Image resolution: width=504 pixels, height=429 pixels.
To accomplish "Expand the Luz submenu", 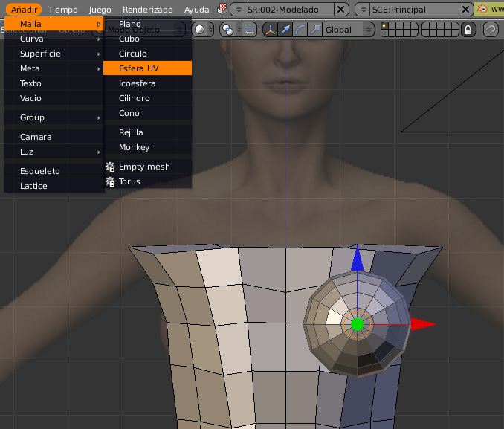I will [54, 152].
